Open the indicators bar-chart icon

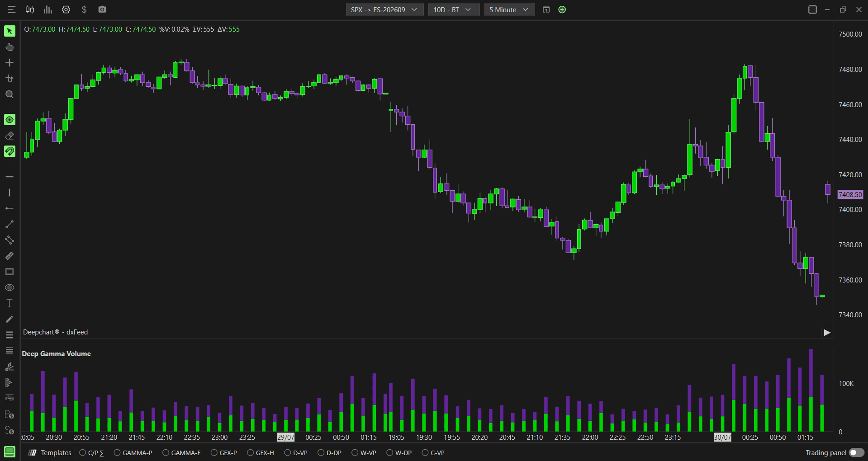coord(48,9)
